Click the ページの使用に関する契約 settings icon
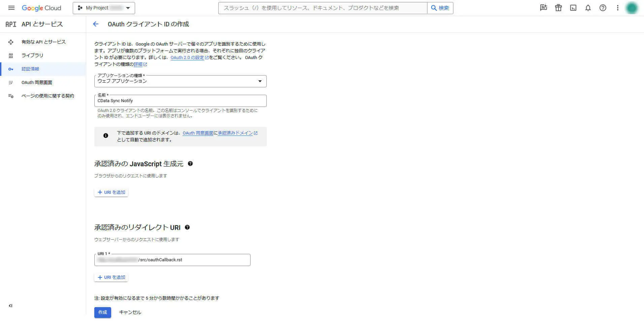Screen dimensions: 644x326 click(x=11, y=96)
